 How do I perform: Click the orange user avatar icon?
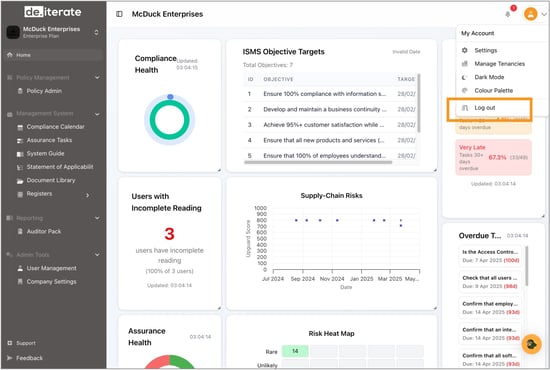pos(530,14)
